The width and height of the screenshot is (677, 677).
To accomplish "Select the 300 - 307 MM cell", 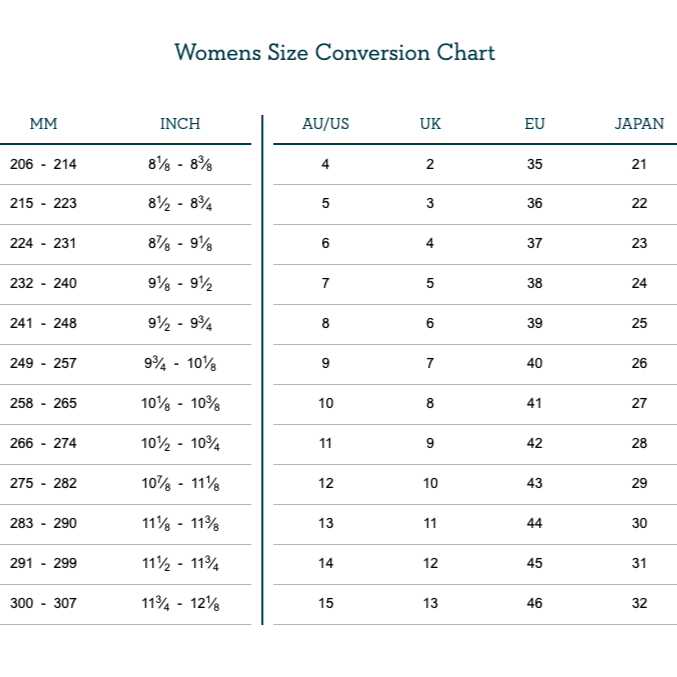I will click(x=43, y=604).
